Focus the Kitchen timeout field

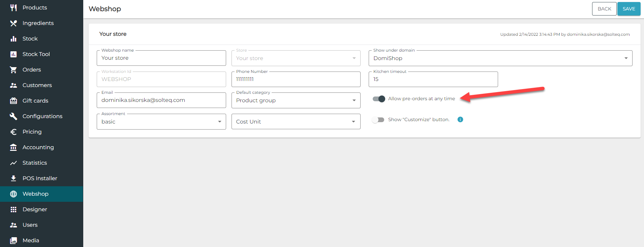[x=433, y=79]
